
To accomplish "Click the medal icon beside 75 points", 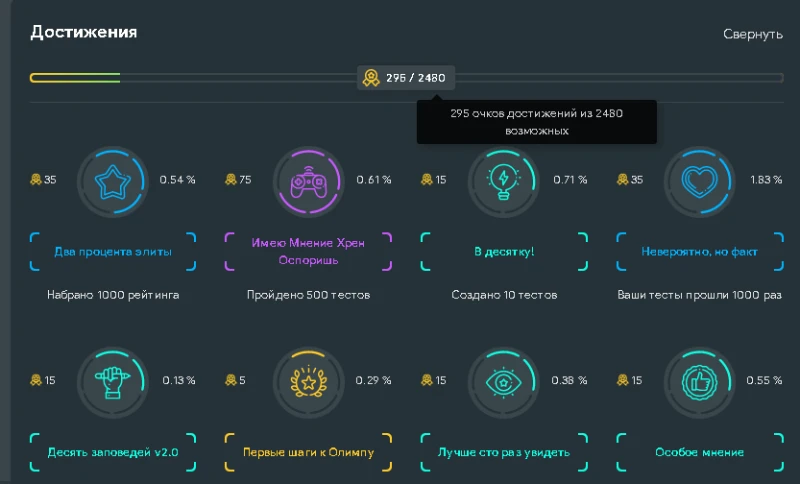I will click(x=231, y=180).
